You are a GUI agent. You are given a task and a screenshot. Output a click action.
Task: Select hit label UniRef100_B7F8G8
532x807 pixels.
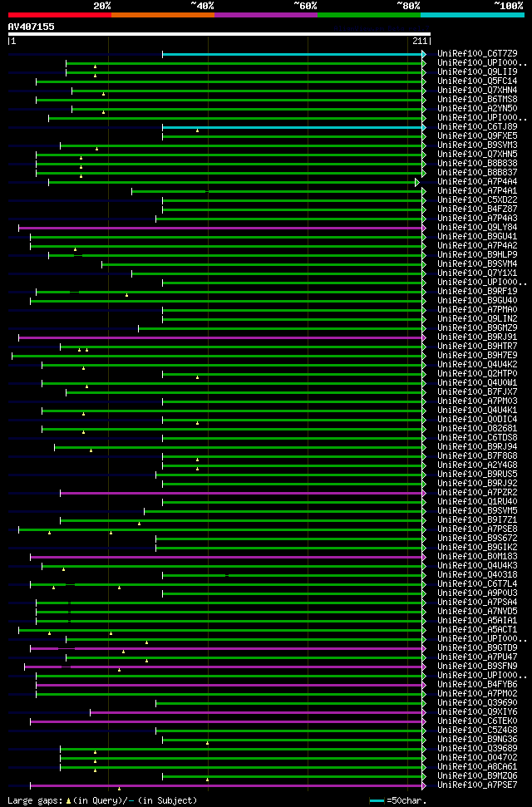click(x=477, y=456)
